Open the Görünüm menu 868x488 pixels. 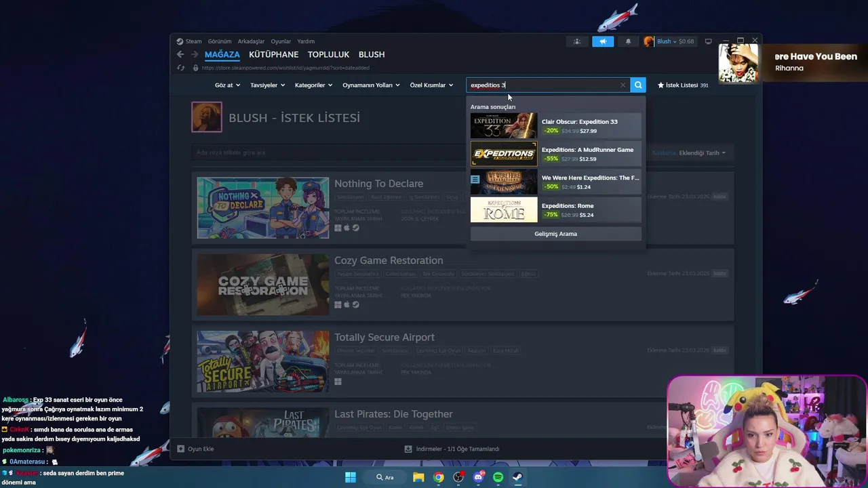[220, 41]
